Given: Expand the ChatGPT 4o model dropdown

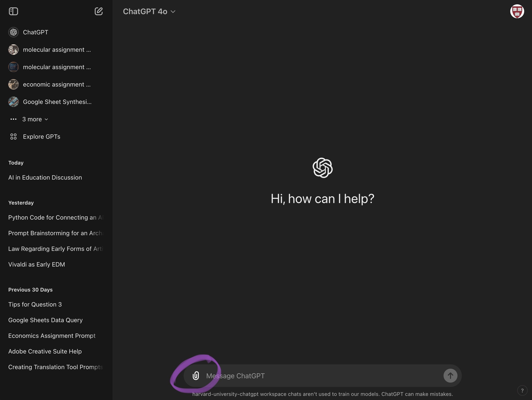Looking at the screenshot, I should click(149, 12).
